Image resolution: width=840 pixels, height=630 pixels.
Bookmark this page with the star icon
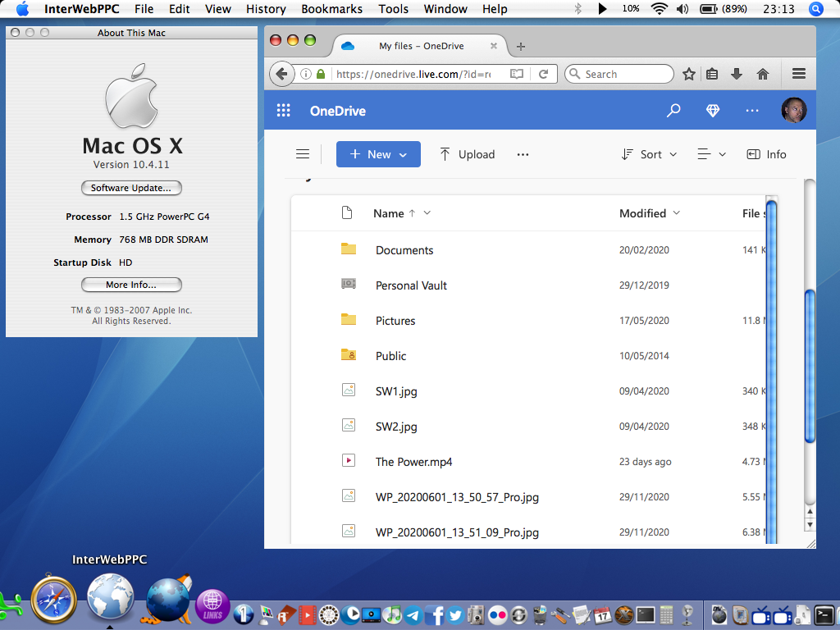point(689,74)
